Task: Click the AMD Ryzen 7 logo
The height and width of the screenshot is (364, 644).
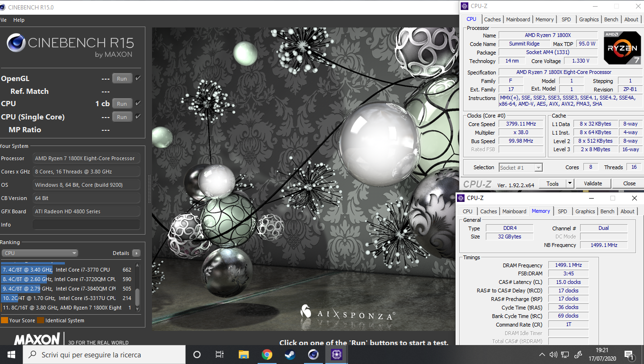Action: [x=622, y=48]
